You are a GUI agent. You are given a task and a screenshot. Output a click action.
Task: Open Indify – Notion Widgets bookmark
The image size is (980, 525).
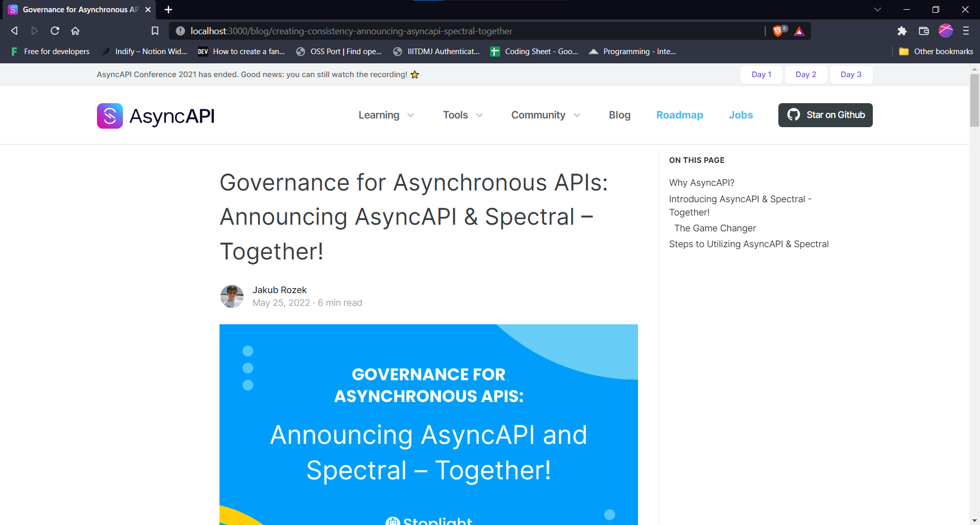(x=144, y=52)
